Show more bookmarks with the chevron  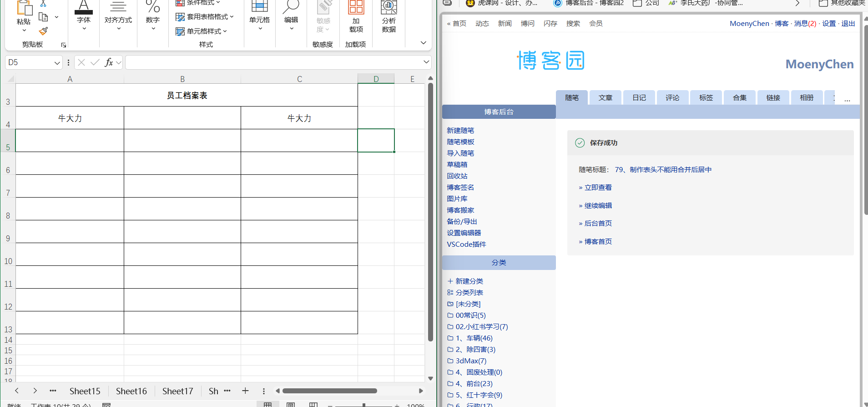(797, 3)
